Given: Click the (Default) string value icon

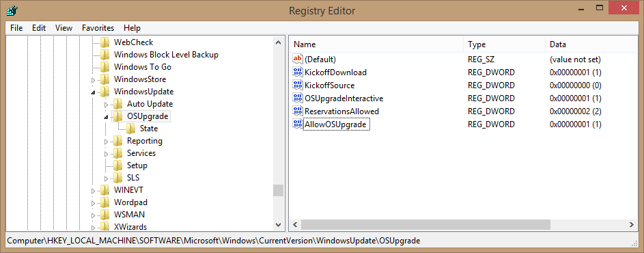Looking at the screenshot, I should tap(297, 59).
